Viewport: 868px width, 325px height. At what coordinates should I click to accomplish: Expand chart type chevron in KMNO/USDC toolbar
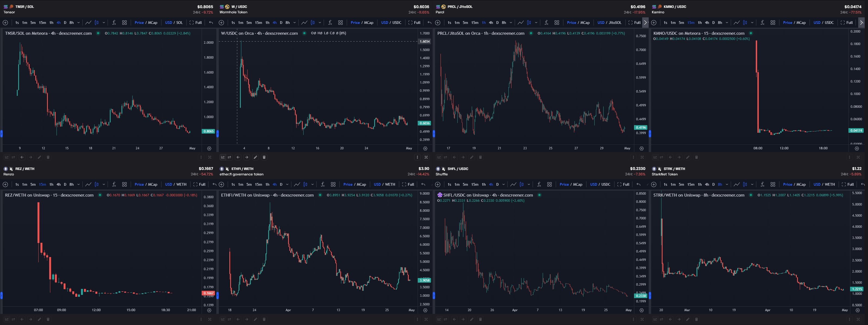(x=752, y=23)
